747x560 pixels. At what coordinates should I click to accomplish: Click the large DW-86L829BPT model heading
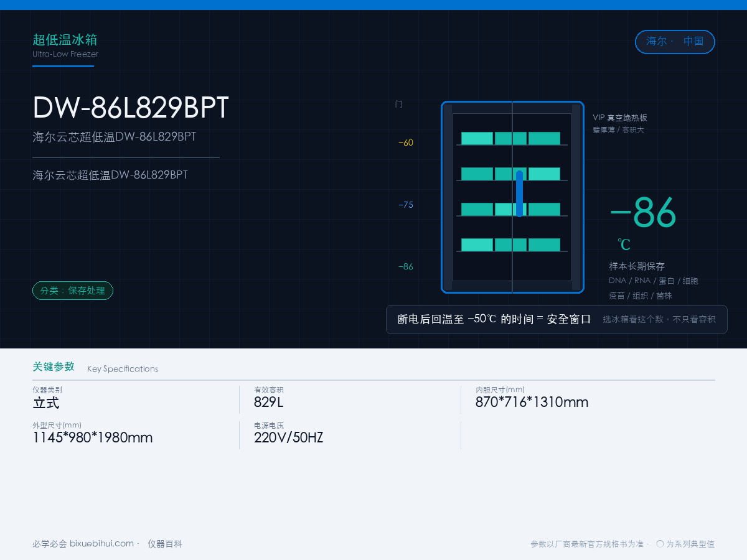(x=131, y=108)
